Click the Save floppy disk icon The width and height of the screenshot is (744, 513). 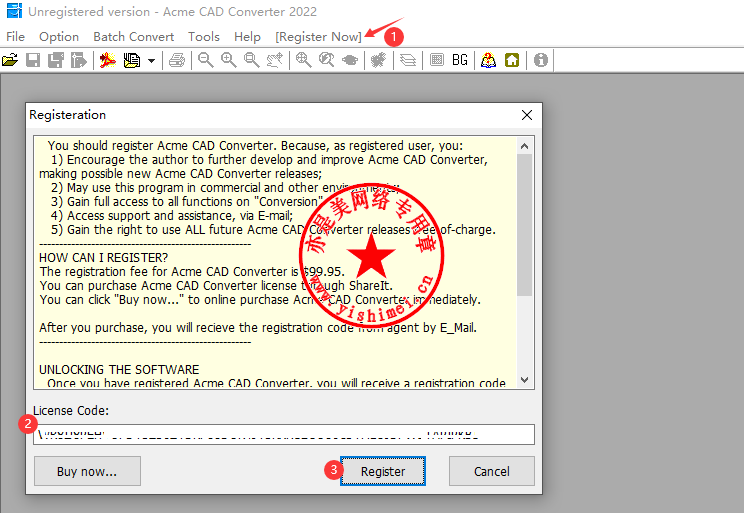tap(33, 60)
